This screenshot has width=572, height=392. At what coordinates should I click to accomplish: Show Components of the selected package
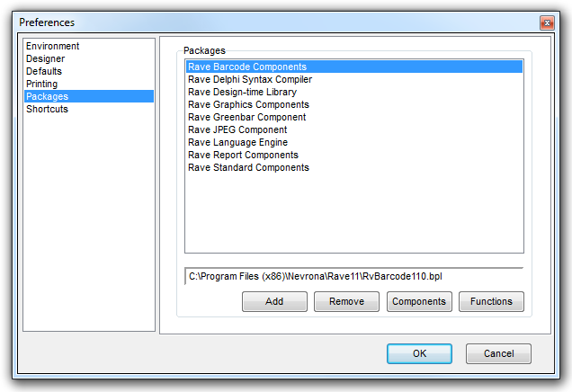pyautogui.click(x=419, y=301)
